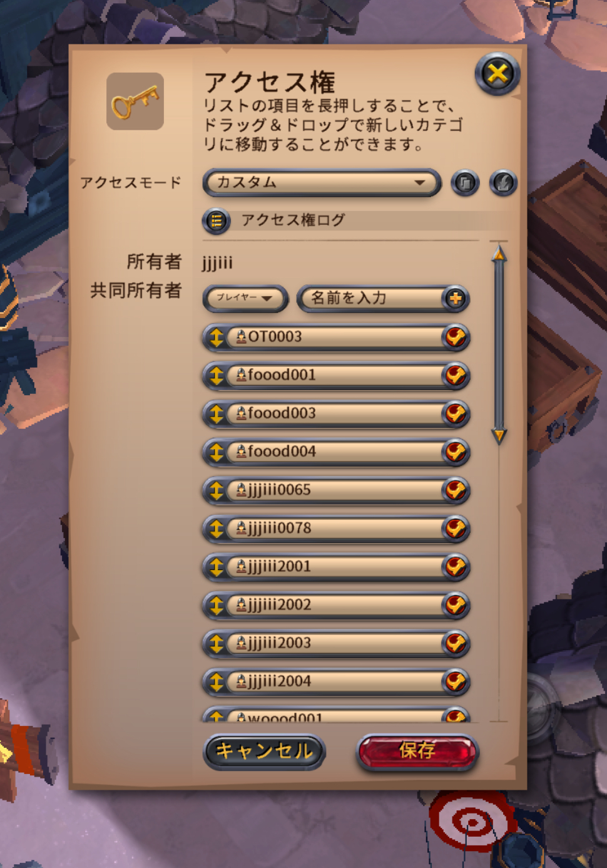Screen dimensions: 607x868
Task: Click the キャンセル button
Action: click(264, 751)
